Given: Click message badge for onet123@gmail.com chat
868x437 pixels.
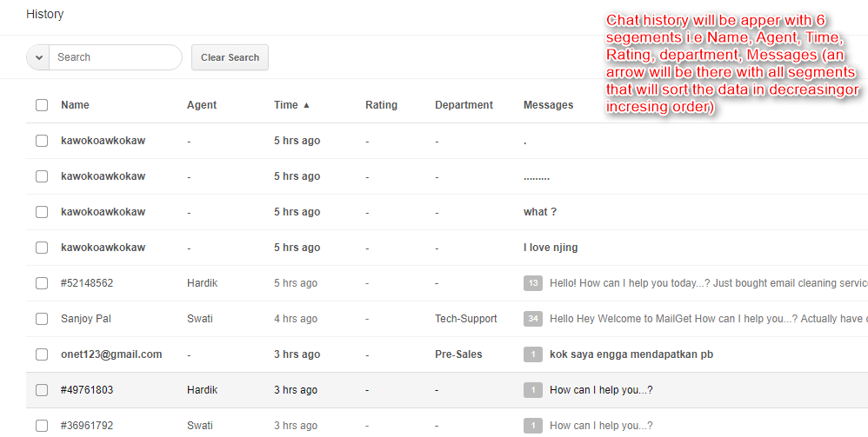Looking at the screenshot, I should click(533, 354).
